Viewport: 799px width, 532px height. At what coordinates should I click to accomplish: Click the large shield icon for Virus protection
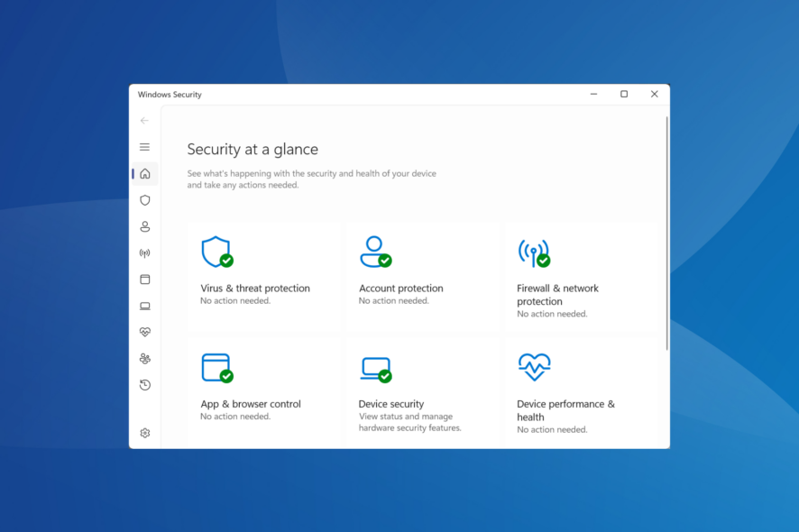click(x=217, y=252)
